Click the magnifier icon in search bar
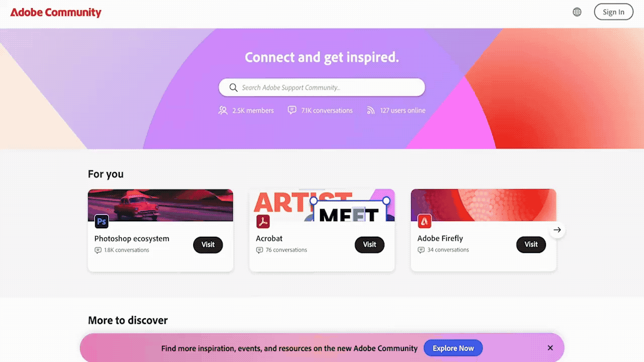The width and height of the screenshot is (644, 362). (x=233, y=87)
